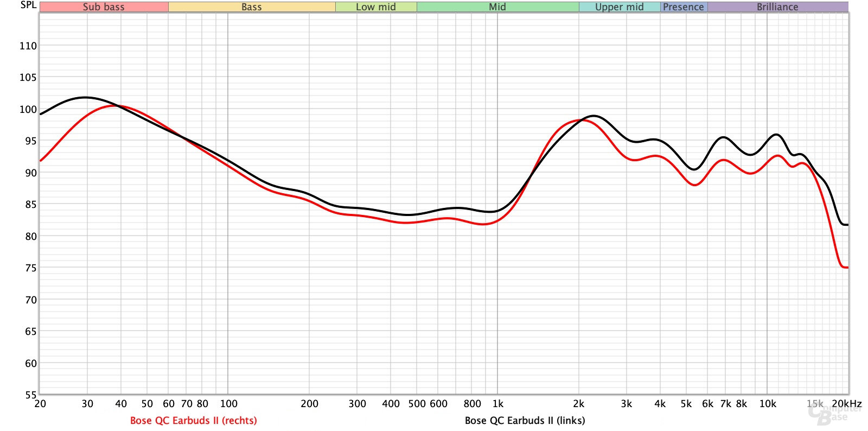Click the 85 value on SPL axis

click(31, 204)
